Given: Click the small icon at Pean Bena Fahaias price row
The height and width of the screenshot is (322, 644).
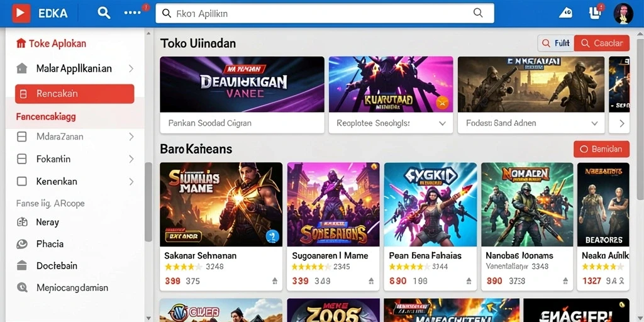Looking at the screenshot, I should click(x=469, y=281).
